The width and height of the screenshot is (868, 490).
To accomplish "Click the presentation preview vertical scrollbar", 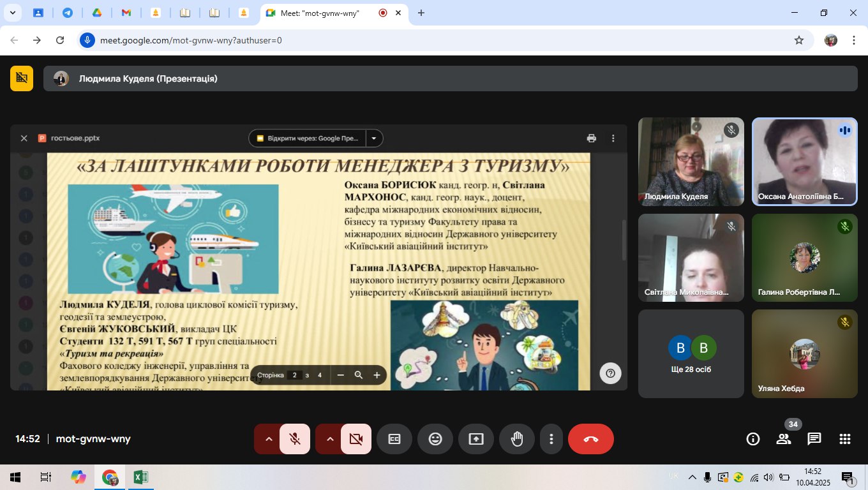I will click(x=624, y=240).
